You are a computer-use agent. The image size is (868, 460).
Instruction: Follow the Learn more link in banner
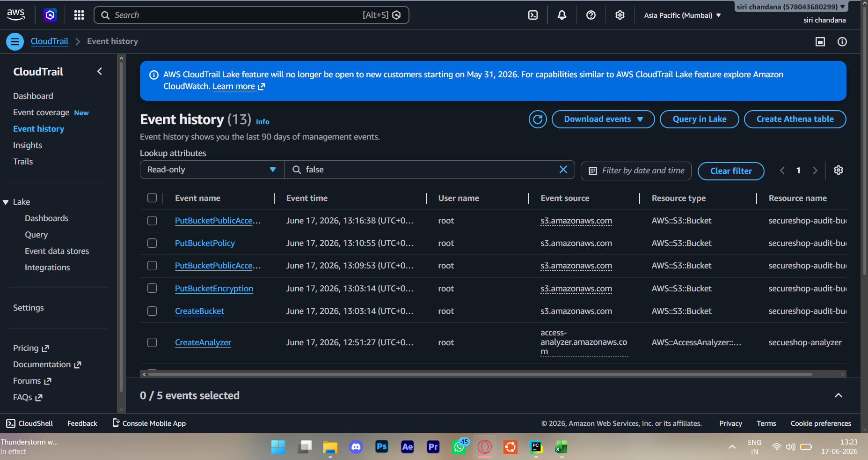click(x=239, y=86)
